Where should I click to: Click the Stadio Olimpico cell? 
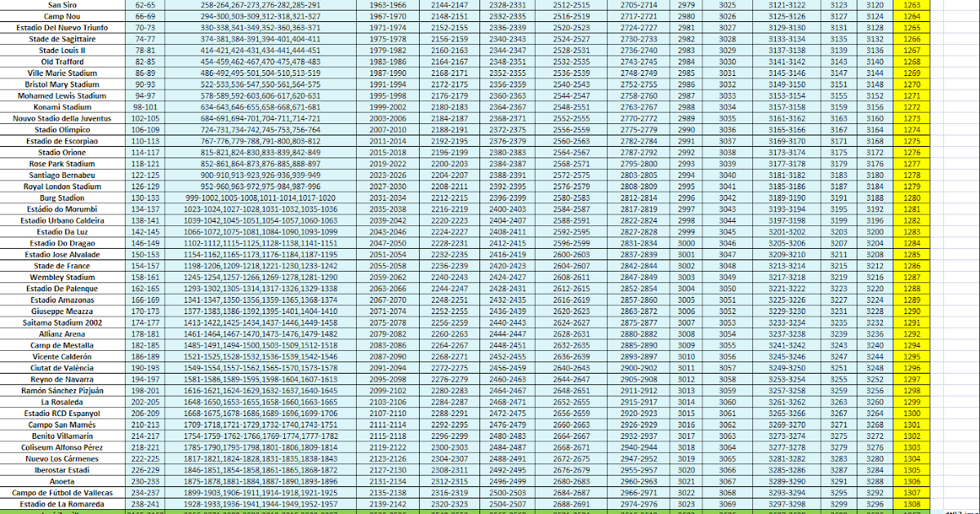(x=63, y=130)
